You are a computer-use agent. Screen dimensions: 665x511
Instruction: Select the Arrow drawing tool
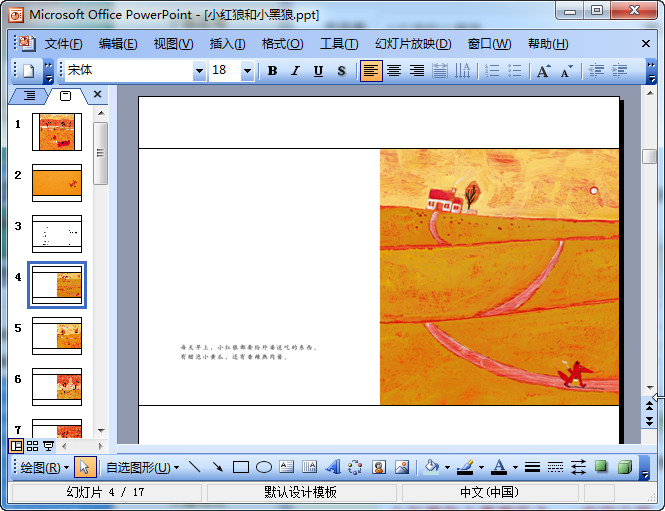[218, 467]
